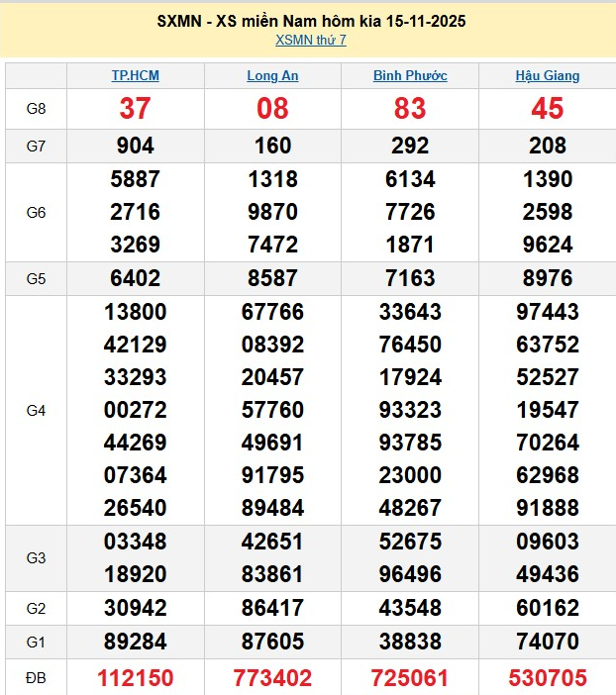Image resolution: width=616 pixels, height=695 pixels.
Task: Select red G8 number 37
Action: tap(135, 109)
